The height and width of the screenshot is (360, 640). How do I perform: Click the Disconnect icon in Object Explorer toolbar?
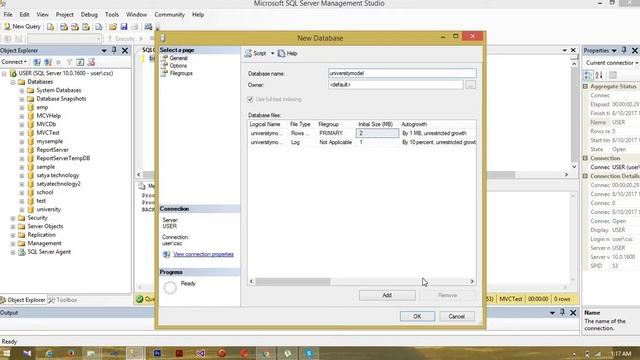point(48,62)
